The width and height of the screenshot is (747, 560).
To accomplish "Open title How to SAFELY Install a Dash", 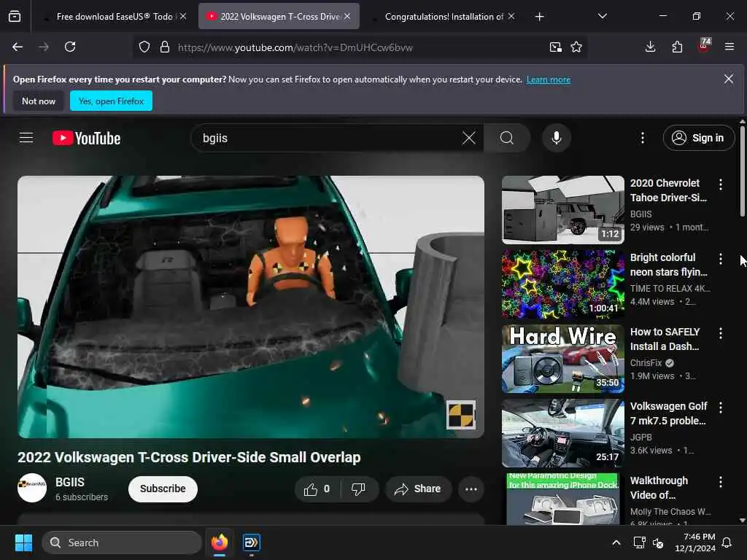I will click(665, 339).
